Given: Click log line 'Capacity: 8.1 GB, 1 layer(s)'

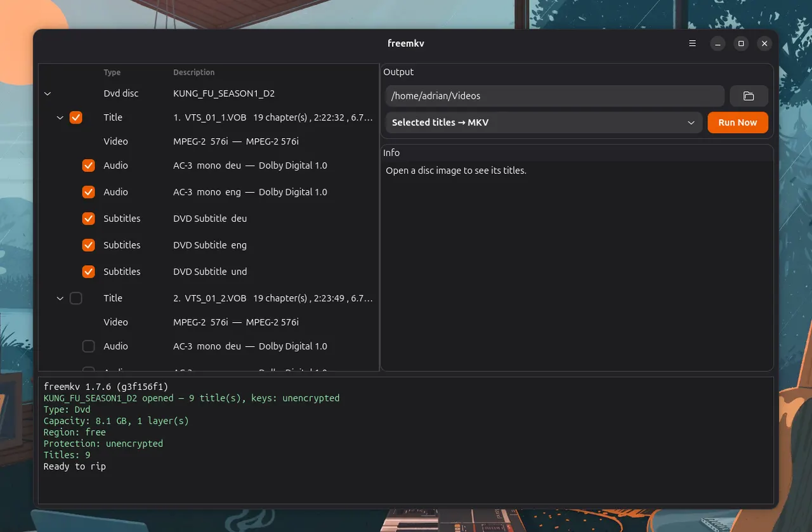Looking at the screenshot, I should coord(116,421).
